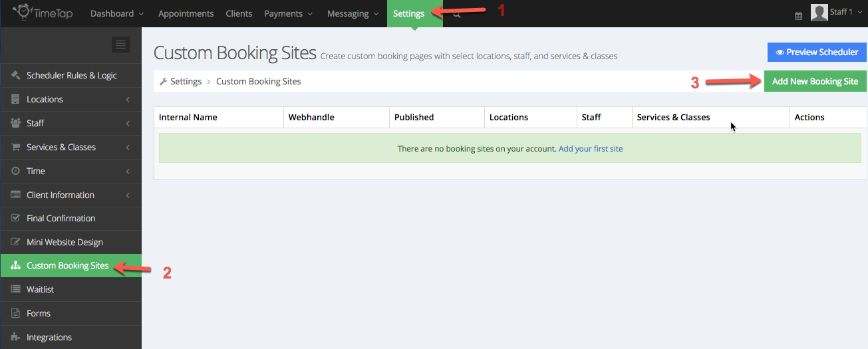Expand the Services & Classes chevron
The image size is (868, 349).
pyautogui.click(x=127, y=148)
